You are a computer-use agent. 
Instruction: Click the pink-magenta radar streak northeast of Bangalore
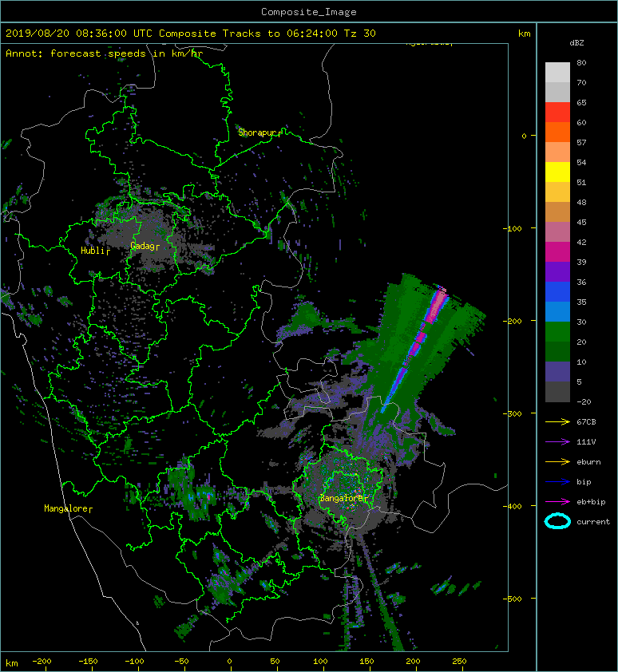414,350
